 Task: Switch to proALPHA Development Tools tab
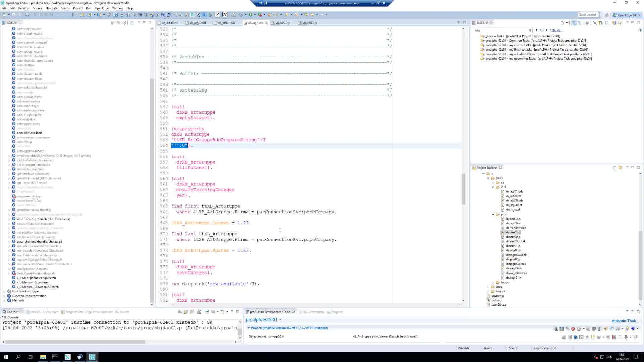(270, 312)
